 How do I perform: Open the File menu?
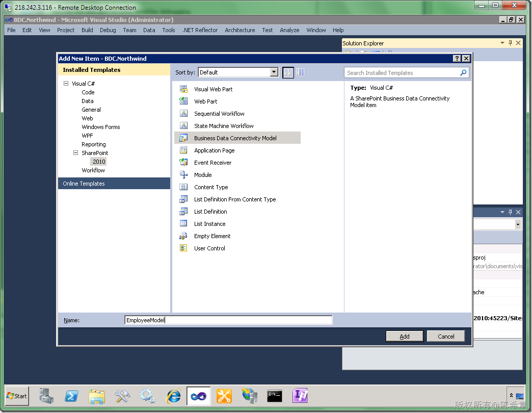[x=11, y=30]
